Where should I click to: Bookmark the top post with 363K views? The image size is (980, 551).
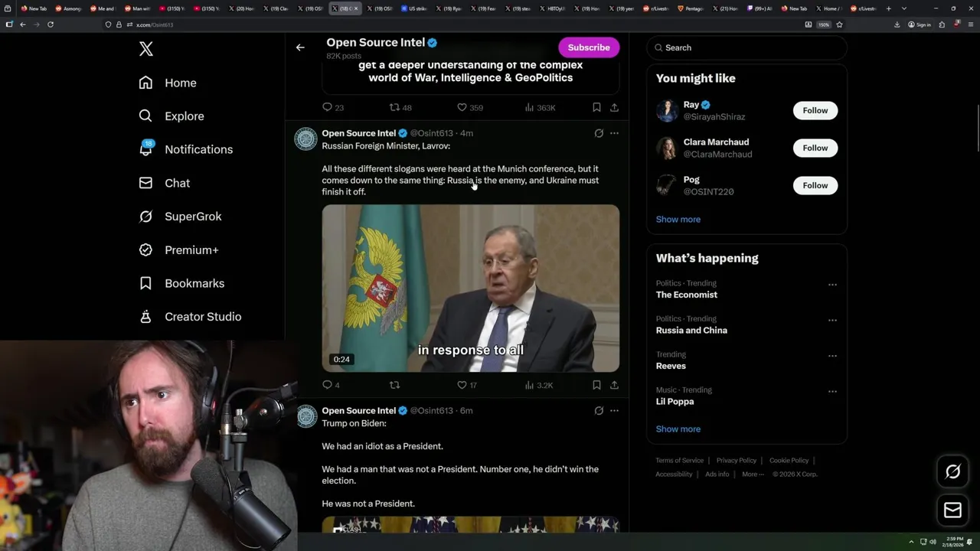596,108
